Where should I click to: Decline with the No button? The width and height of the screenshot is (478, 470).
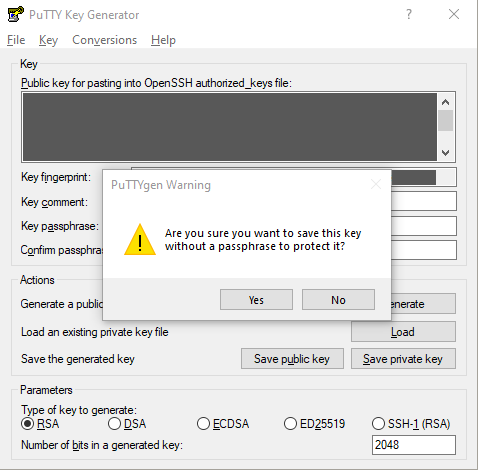click(x=338, y=300)
